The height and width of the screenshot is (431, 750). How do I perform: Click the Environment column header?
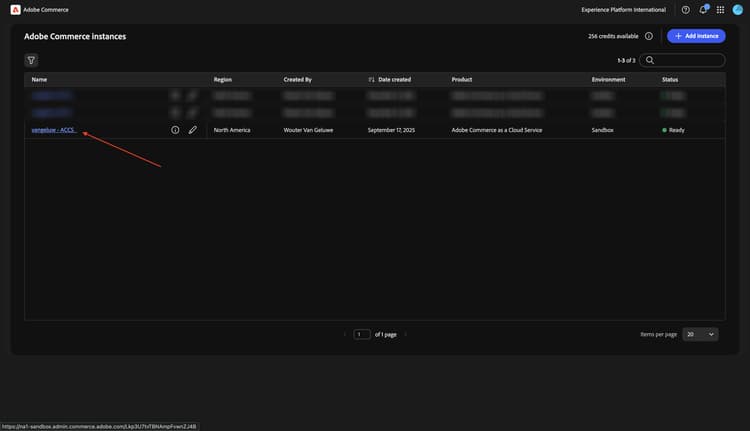(x=608, y=79)
